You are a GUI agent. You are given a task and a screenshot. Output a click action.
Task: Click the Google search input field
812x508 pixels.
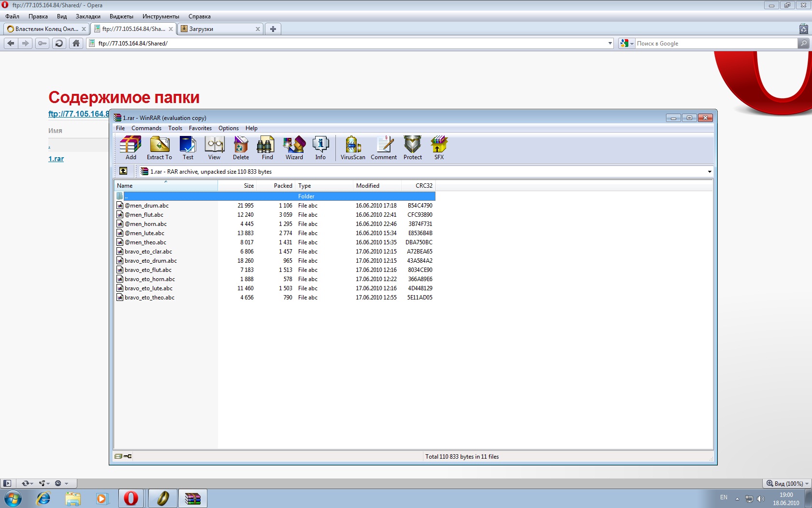point(715,44)
